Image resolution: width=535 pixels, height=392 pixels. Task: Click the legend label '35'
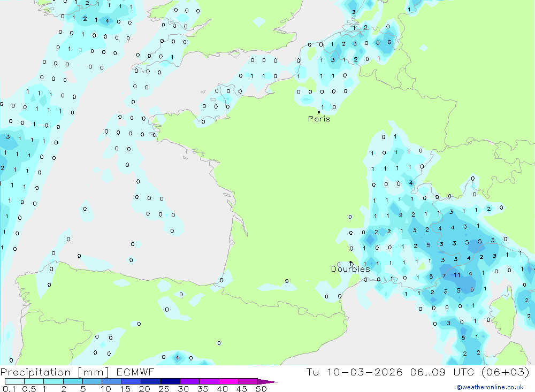coord(203,389)
